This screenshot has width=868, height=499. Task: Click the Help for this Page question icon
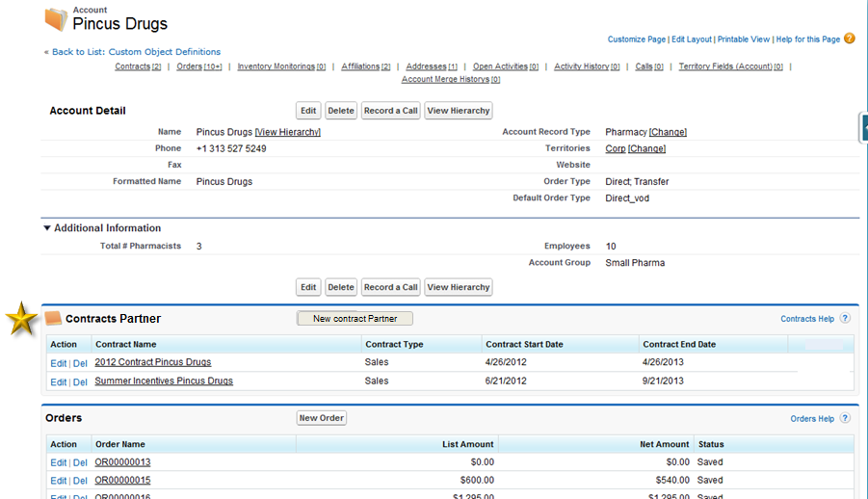click(849, 39)
